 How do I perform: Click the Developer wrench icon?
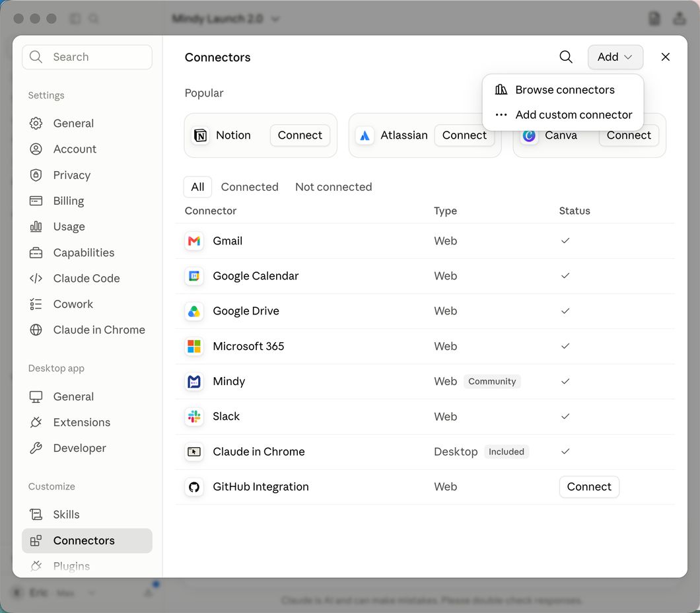(36, 448)
